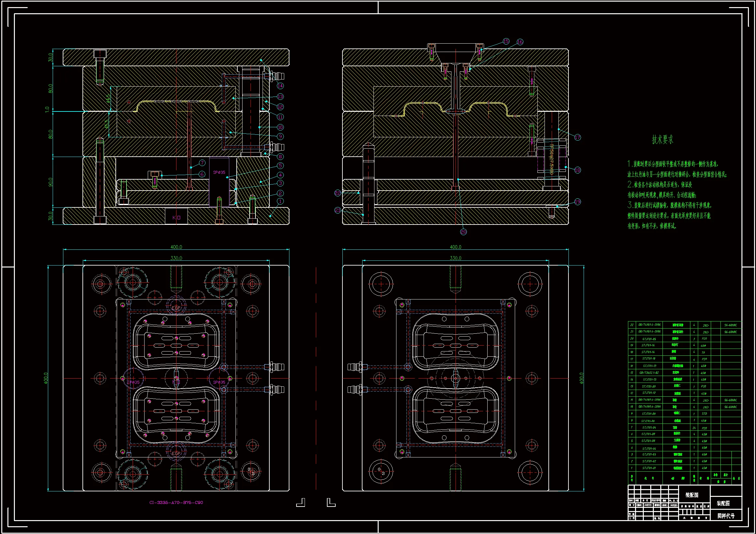Select balloon number 22 on the left edge
This screenshot has width=756, height=534.
[338, 193]
